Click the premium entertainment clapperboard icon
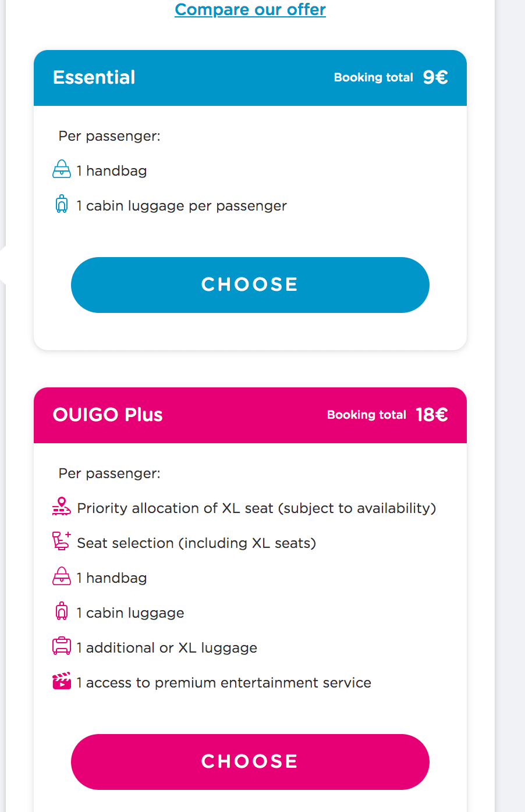 click(62, 681)
